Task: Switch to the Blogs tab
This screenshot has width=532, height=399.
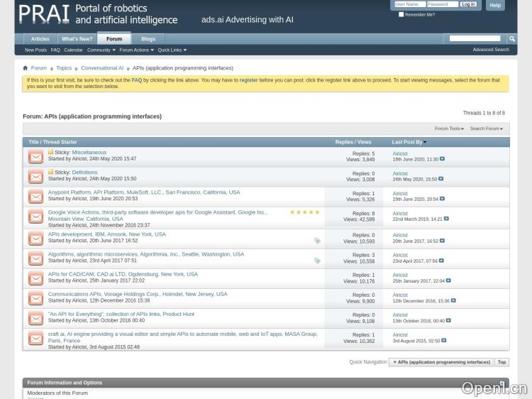Action: point(148,39)
